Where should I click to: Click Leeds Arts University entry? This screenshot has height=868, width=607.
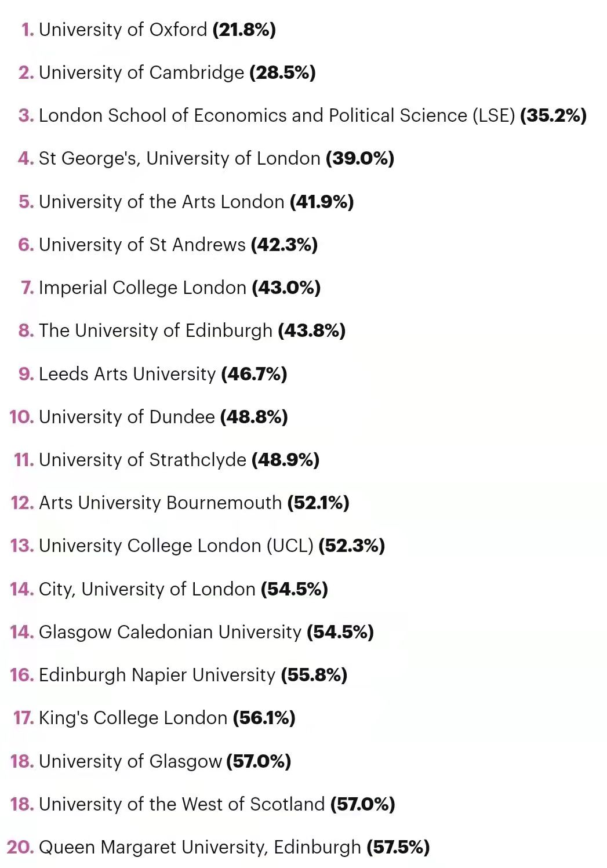coord(153,374)
